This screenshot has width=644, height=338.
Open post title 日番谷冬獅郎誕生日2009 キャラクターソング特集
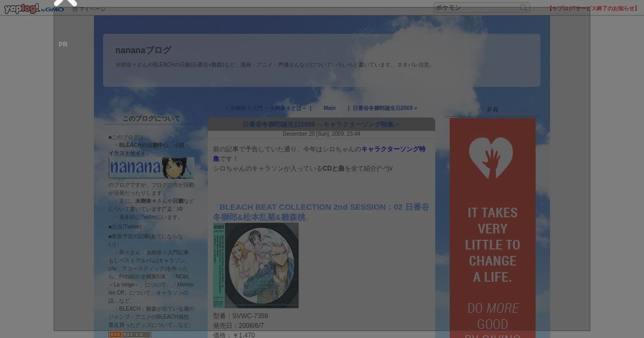coord(321,124)
